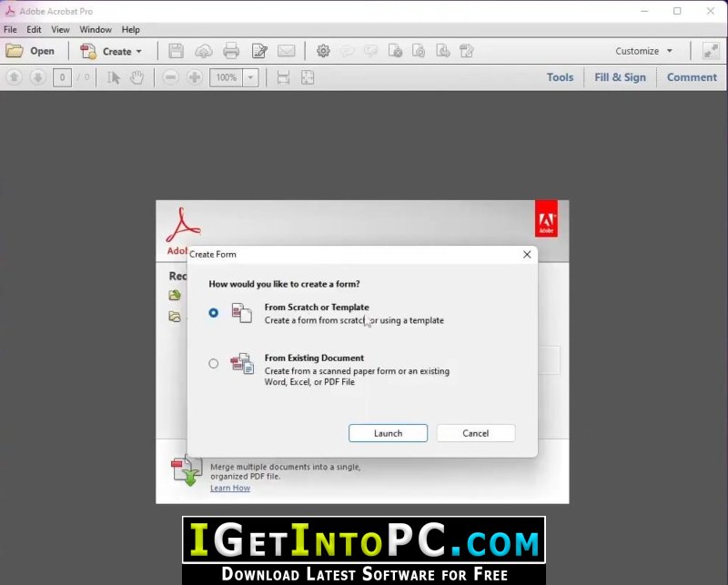Open the zoom percentage dropdown arrow

click(x=251, y=77)
